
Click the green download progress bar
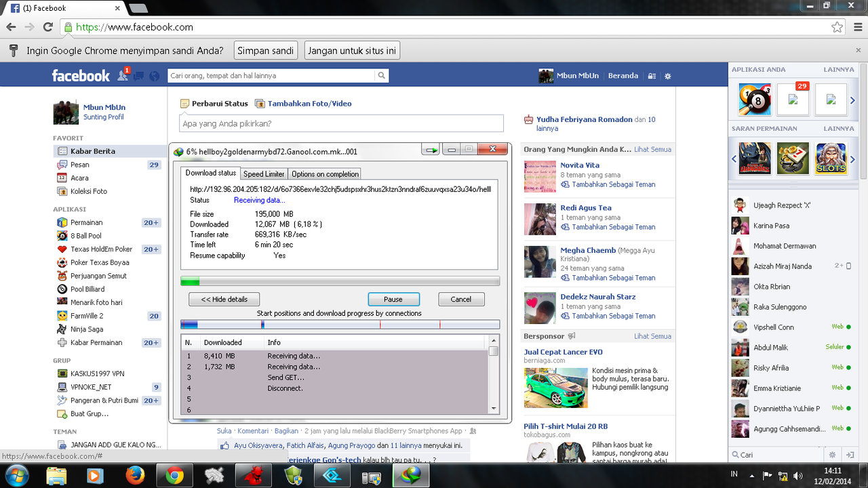[x=340, y=281]
